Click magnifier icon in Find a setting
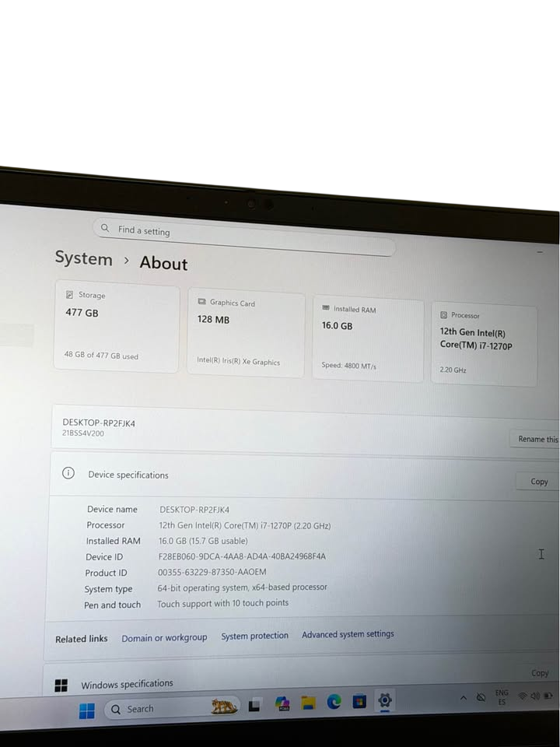560x747 pixels. [x=105, y=228]
